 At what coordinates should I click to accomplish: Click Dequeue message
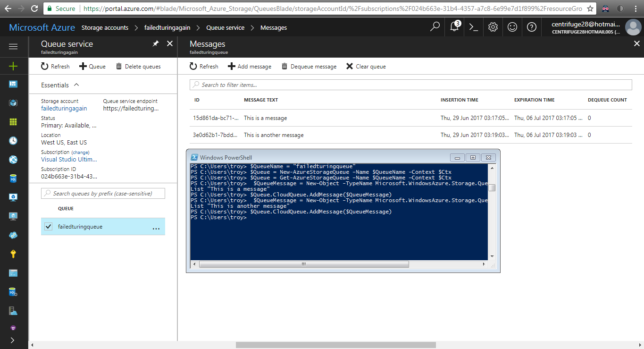pyautogui.click(x=309, y=67)
